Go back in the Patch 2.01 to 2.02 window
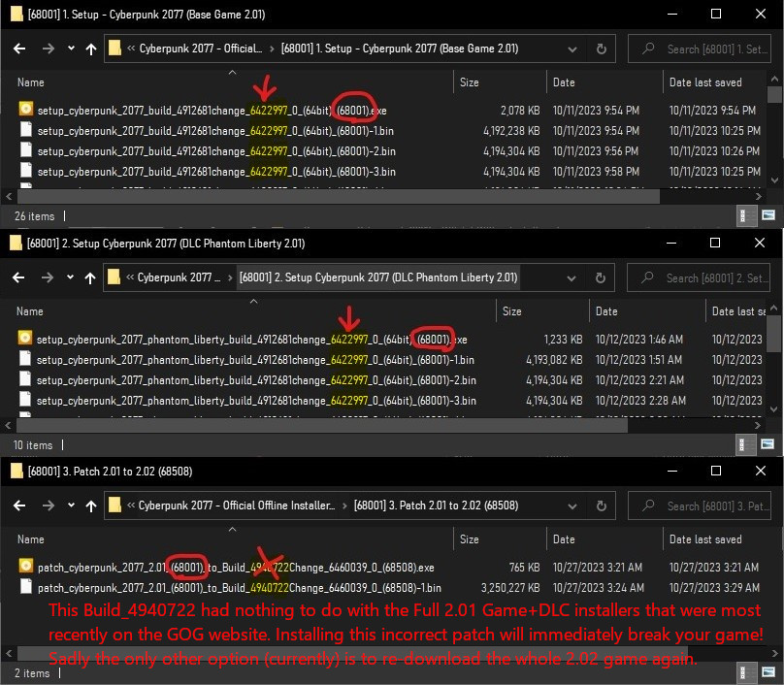Image resolution: width=784 pixels, height=685 pixels. [x=19, y=506]
